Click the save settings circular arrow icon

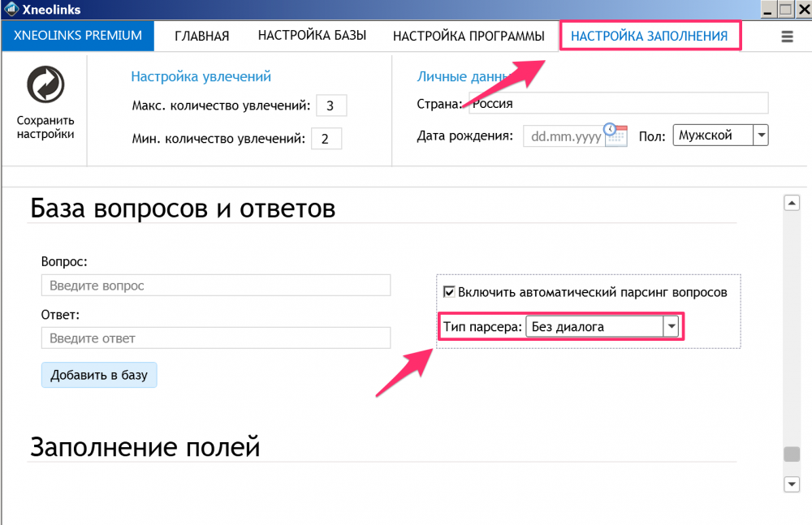pos(45,84)
